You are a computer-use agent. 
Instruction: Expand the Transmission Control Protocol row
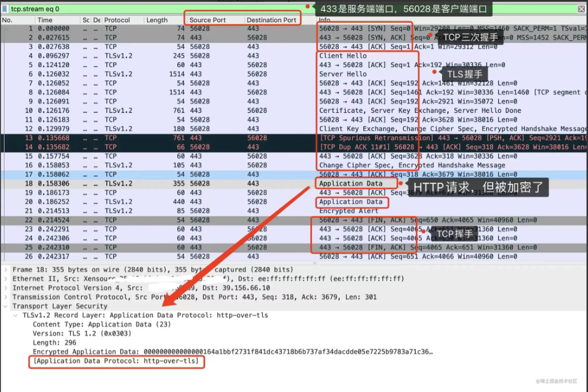[6, 297]
